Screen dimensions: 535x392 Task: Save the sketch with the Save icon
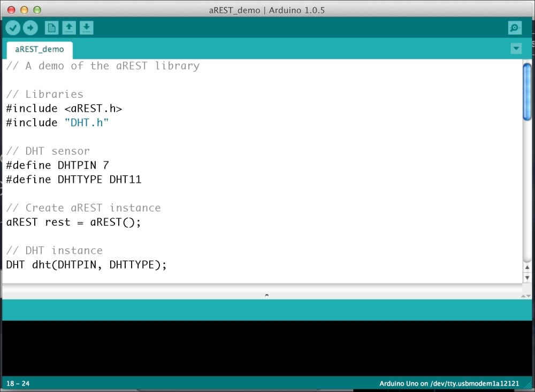tap(86, 28)
